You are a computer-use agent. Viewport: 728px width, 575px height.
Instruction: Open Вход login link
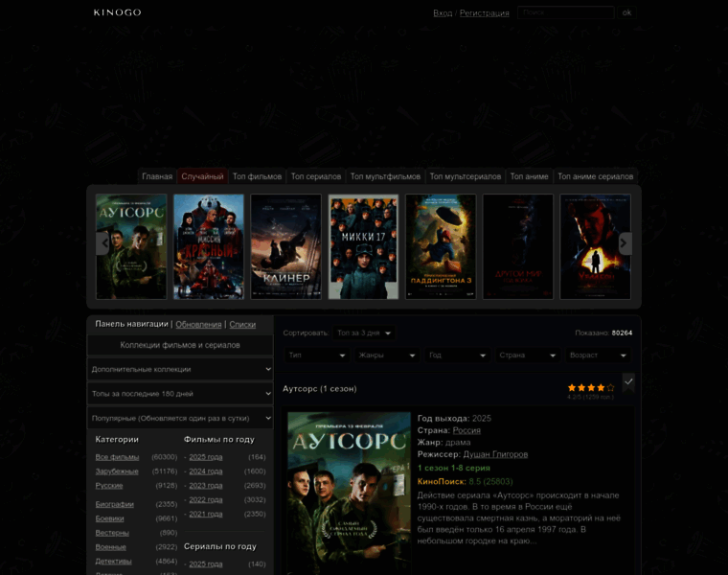[443, 13]
